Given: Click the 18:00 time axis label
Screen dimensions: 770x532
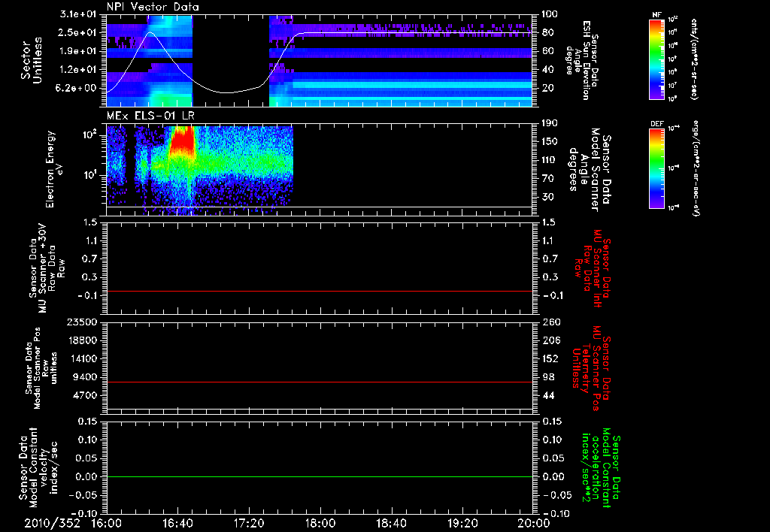Looking at the screenshot, I should point(320,523).
